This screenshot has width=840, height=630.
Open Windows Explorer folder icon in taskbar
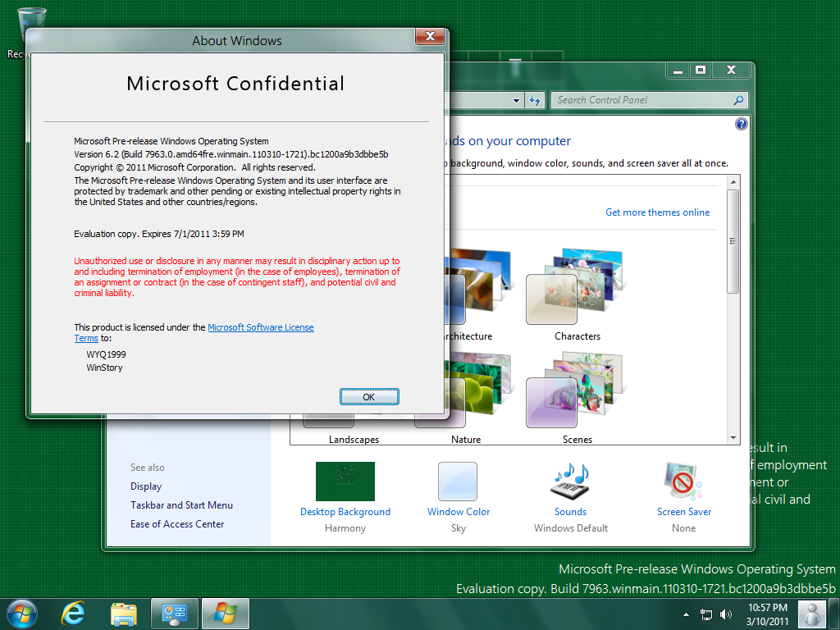click(124, 613)
